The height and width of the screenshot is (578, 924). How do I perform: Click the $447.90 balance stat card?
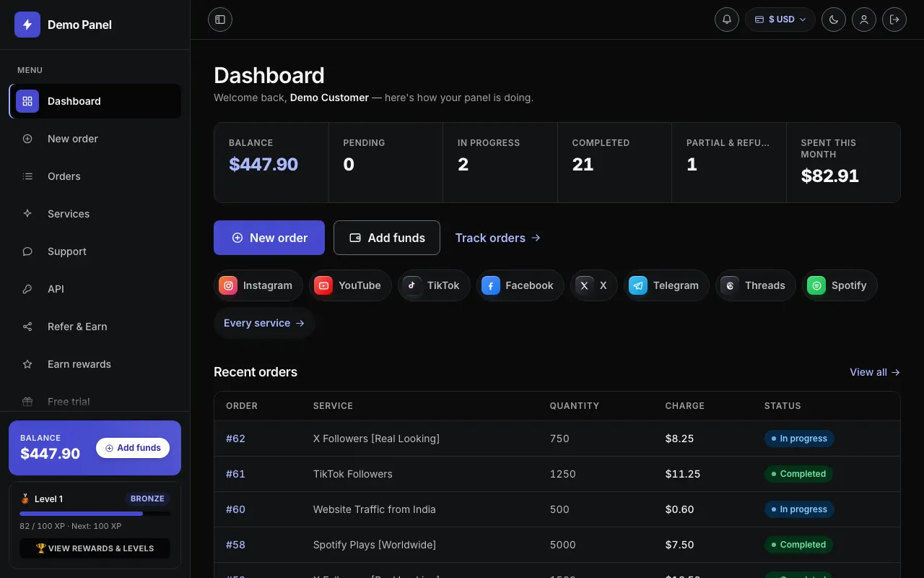click(x=271, y=163)
